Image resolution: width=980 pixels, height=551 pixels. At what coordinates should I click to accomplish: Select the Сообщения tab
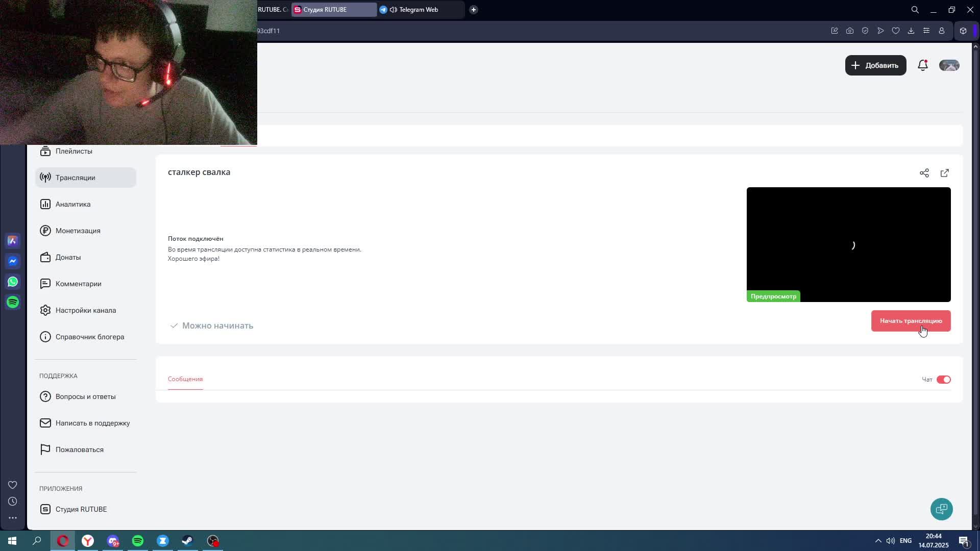pos(185,379)
